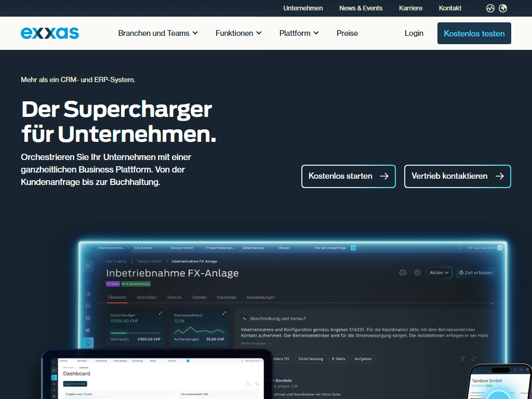Image resolution: width=532 pixels, height=399 pixels.
Task: Click the search icon in the mockup sidebar
Action: pos(88,267)
